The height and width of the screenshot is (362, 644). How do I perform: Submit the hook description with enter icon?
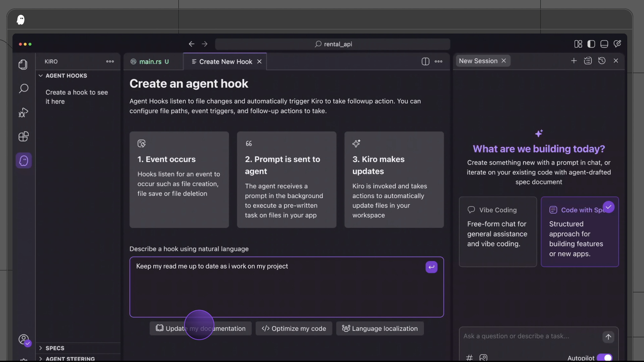tap(431, 267)
